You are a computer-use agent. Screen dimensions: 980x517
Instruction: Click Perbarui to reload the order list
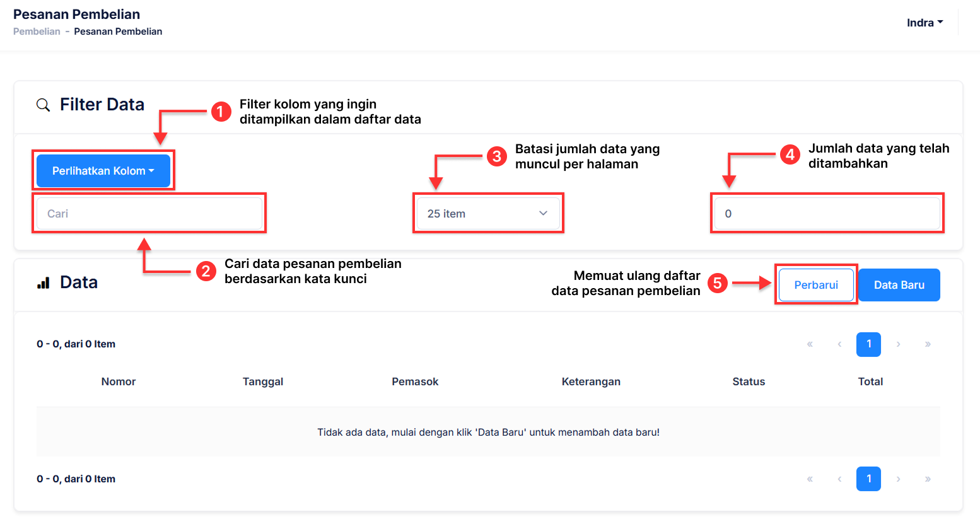click(816, 284)
